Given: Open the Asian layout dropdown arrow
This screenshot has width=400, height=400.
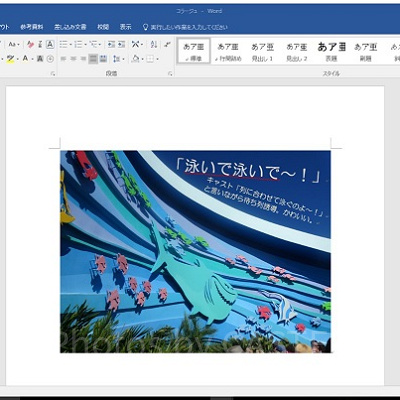Looking at the screenshot, I should (142, 44).
